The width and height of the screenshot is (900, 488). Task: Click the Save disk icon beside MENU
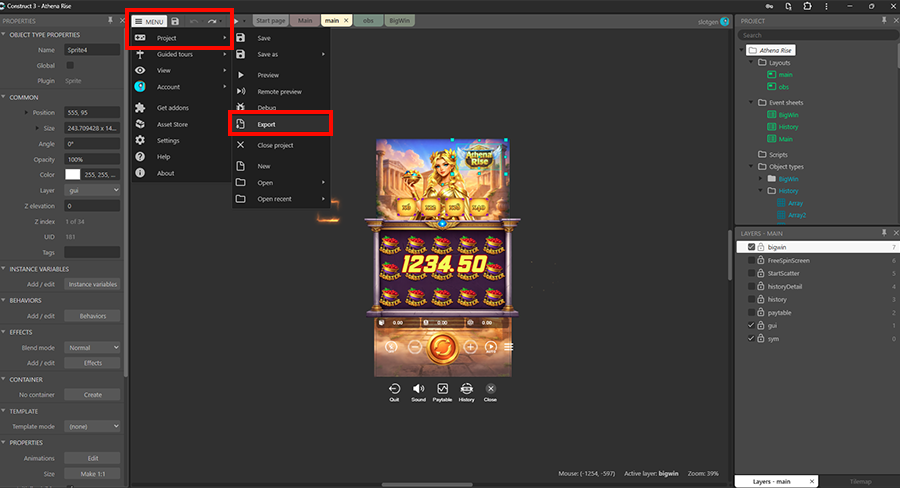175,21
